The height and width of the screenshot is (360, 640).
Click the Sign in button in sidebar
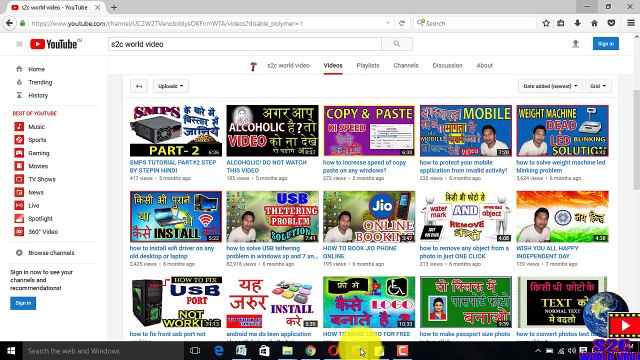[23, 303]
